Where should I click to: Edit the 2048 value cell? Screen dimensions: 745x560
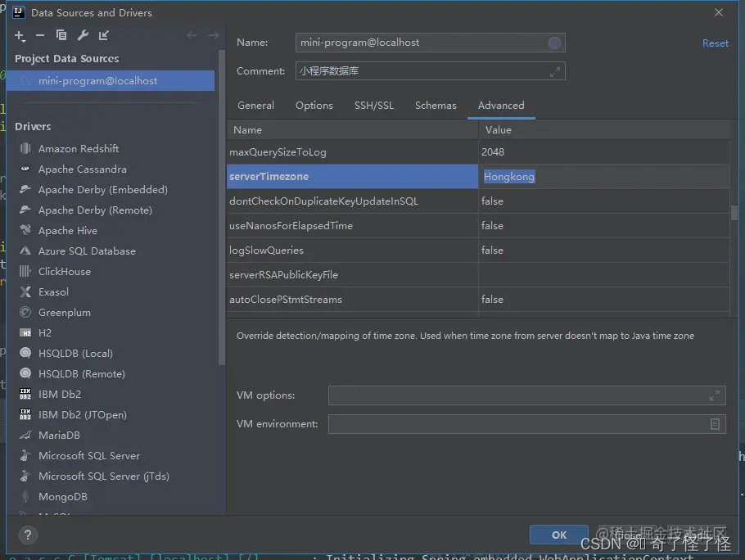click(604, 152)
